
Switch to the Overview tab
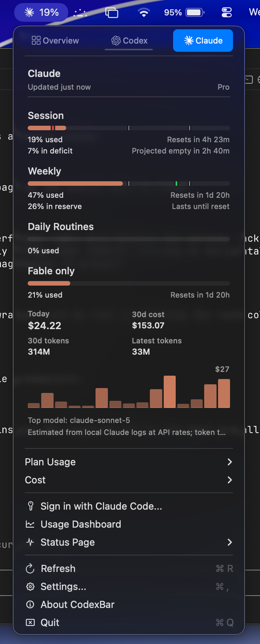point(55,41)
